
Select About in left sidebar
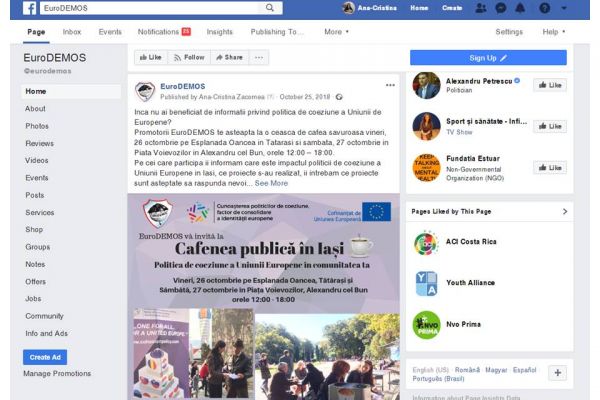(x=35, y=109)
